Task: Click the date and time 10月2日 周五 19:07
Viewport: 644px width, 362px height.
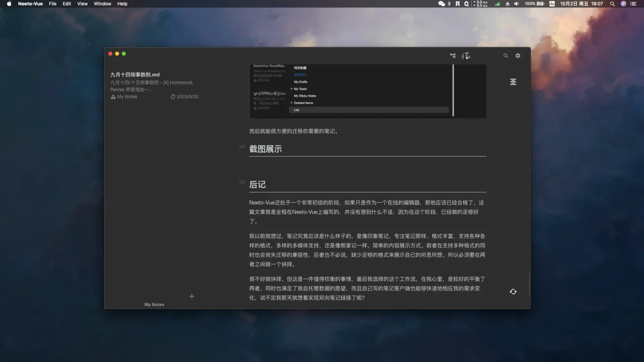Action: click(582, 4)
